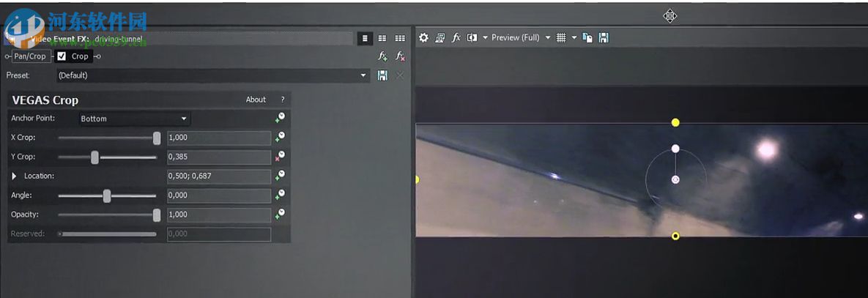
Task: Click the Preset label
Action: tap(18, 75)
